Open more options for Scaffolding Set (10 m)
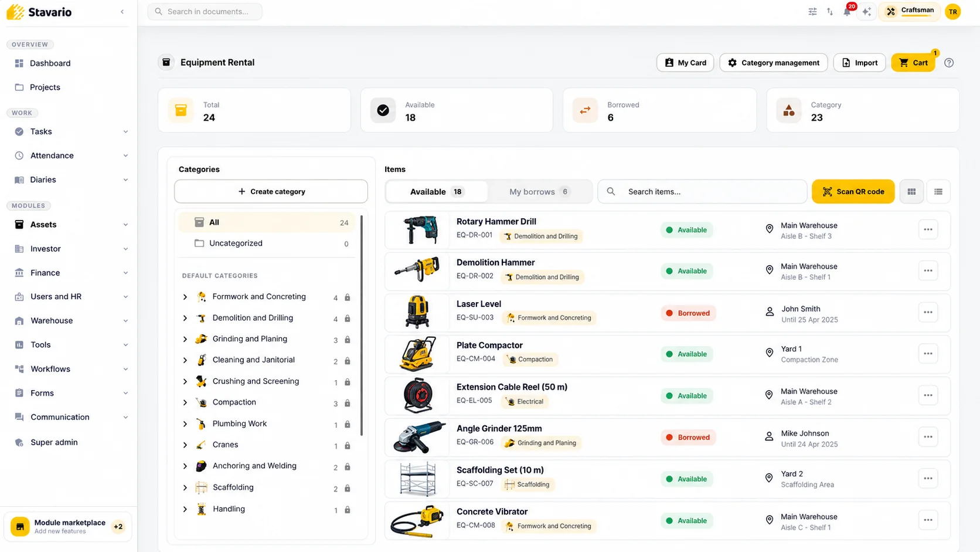The image size is (980, 552). (928, 478)
